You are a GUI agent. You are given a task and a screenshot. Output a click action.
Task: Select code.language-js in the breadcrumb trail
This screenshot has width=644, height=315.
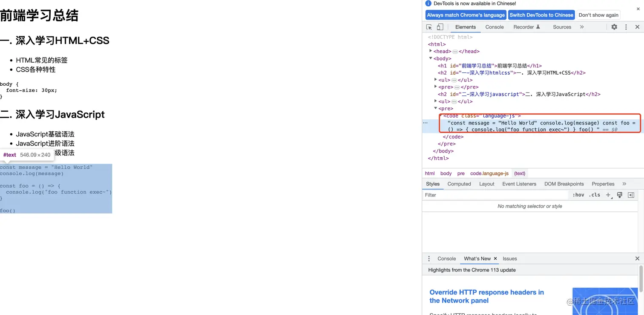[x=489, y=173]
